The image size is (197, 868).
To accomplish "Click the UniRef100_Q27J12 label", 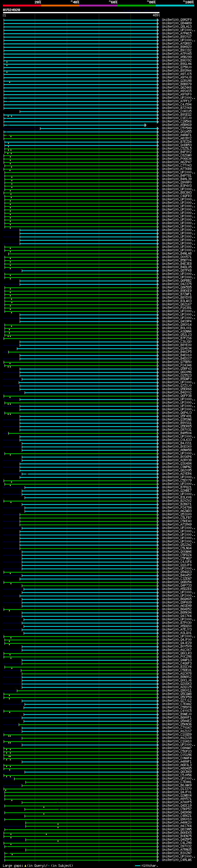I will click(177, 700).
